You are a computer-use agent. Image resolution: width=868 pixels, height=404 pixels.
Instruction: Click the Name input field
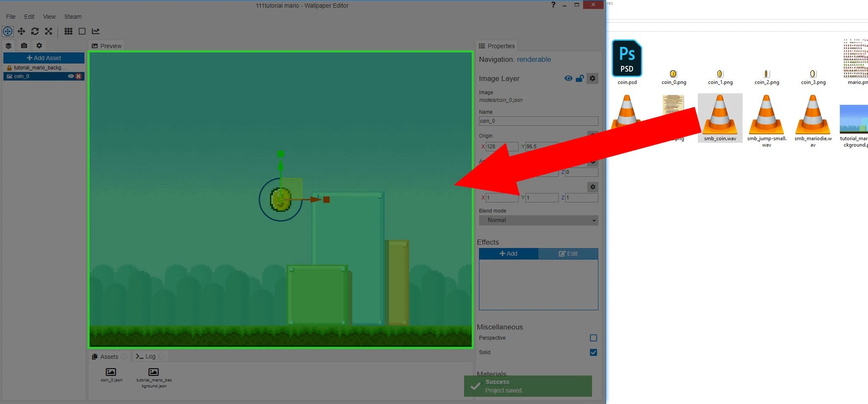[538, 121]
